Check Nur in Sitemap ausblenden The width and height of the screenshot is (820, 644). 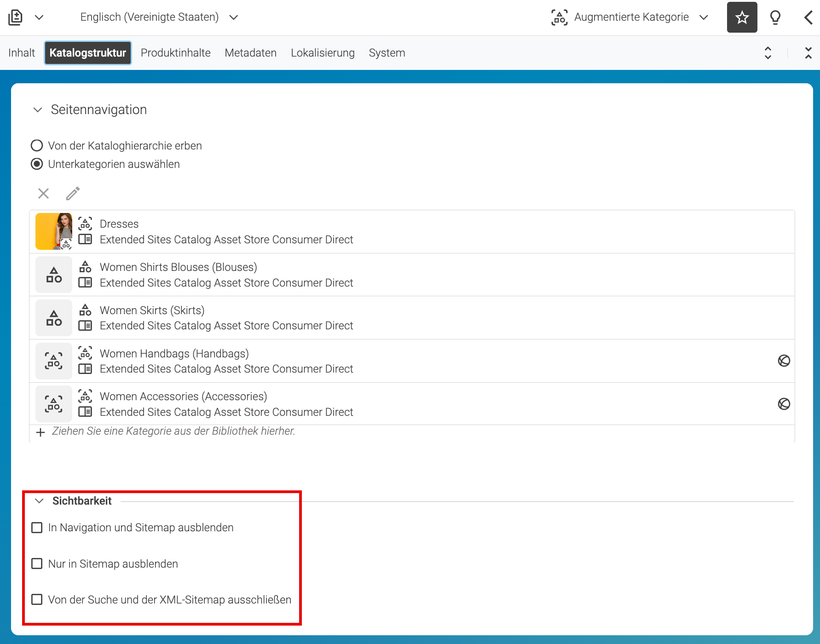(37, 564)
